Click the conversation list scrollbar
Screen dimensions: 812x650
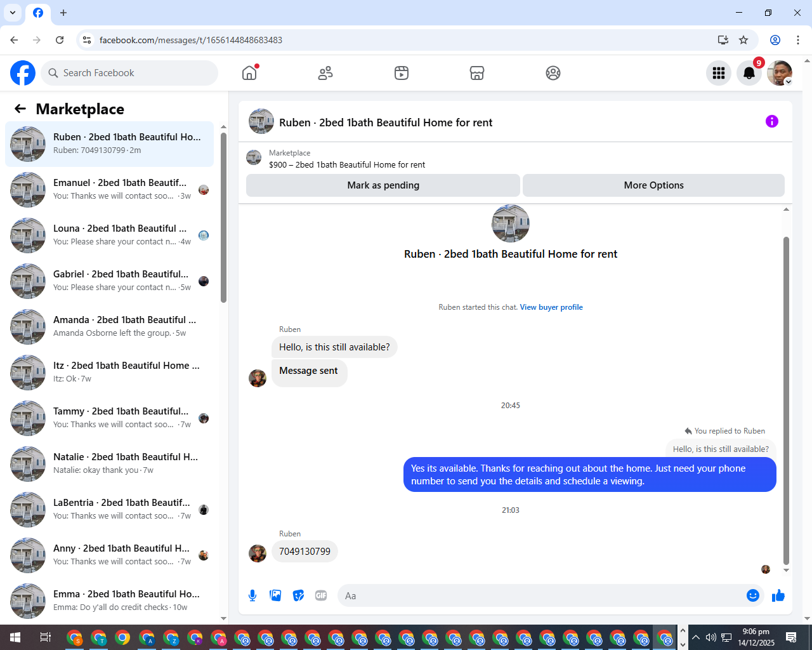coord(223,217)
